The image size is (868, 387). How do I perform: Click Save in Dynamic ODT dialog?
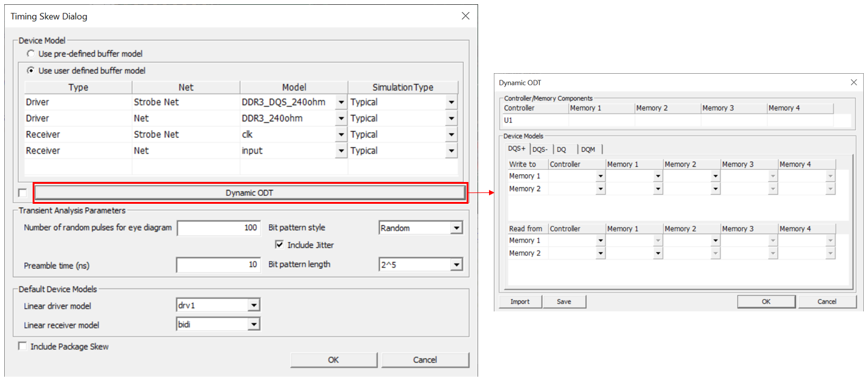click(x=564, y=302)
